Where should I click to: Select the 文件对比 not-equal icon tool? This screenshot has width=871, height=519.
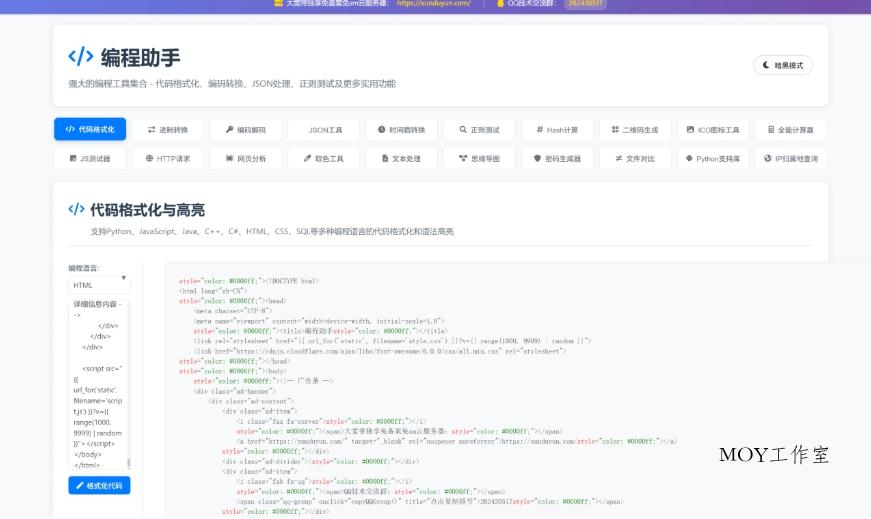click(x=635, y=158)
